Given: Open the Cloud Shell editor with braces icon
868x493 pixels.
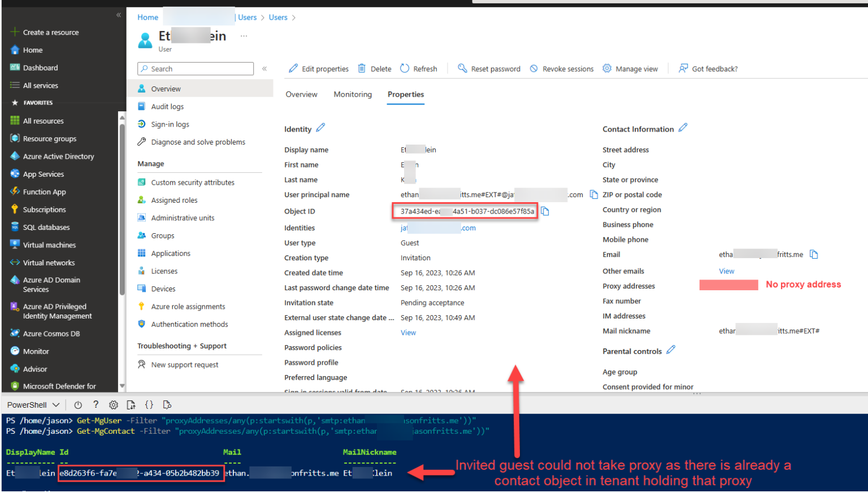Looking at the screenshot, I should (x=149, y=404).
